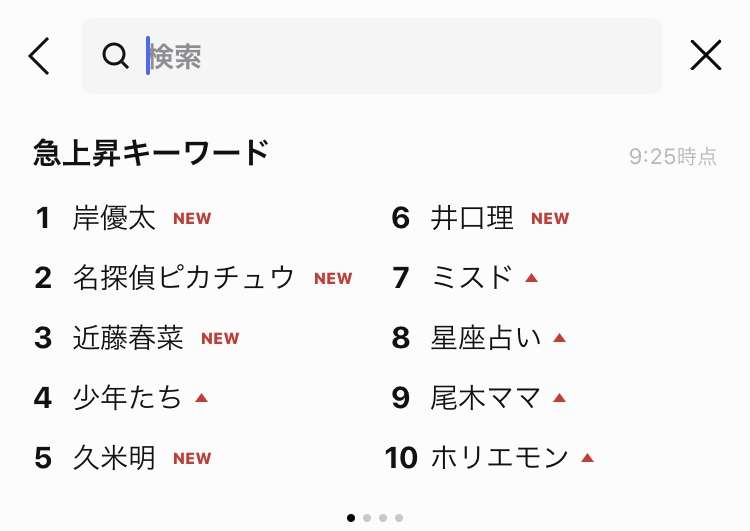
Task: Tap the 星座占い keyword
Action: [x=485, y=338]
